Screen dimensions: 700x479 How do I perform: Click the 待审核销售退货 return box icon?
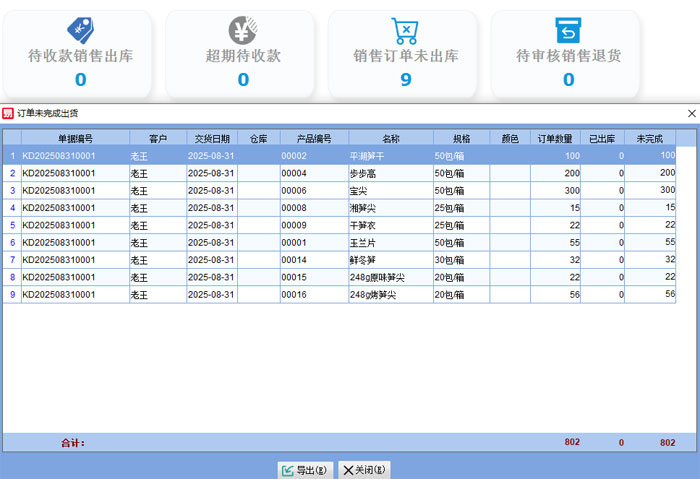[568, 30]
